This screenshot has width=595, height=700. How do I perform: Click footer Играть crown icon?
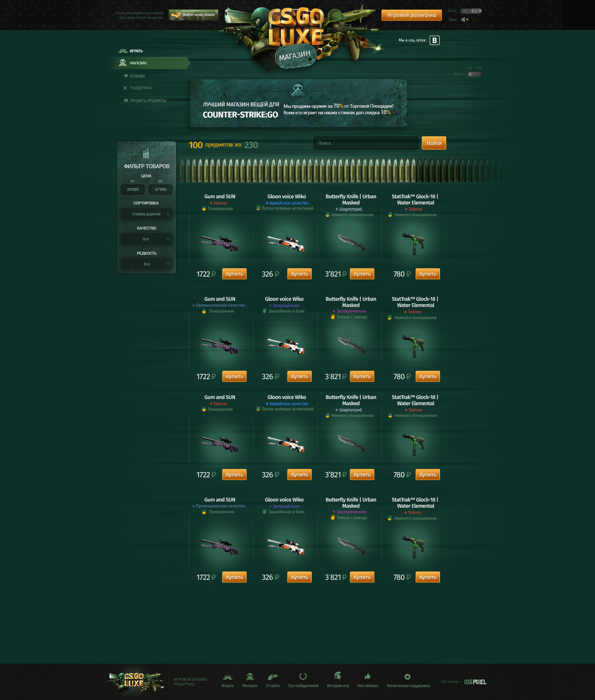pyautogui.click(x=228, y=677)
